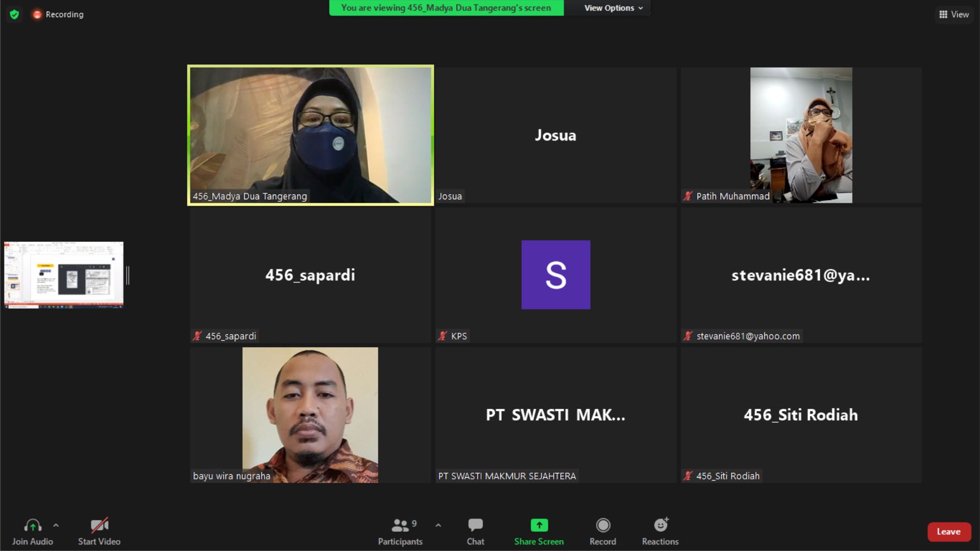Open the View Options dropdown

613,8
